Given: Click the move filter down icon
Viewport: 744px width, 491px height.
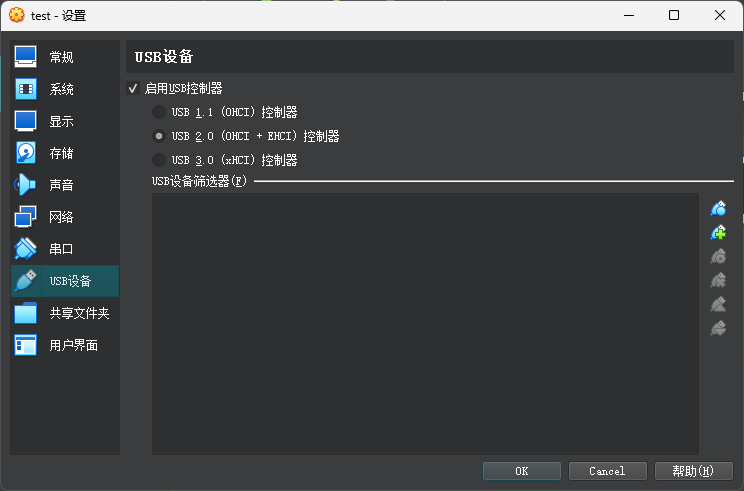Looking at the screenshot, I should coord(718,329).
